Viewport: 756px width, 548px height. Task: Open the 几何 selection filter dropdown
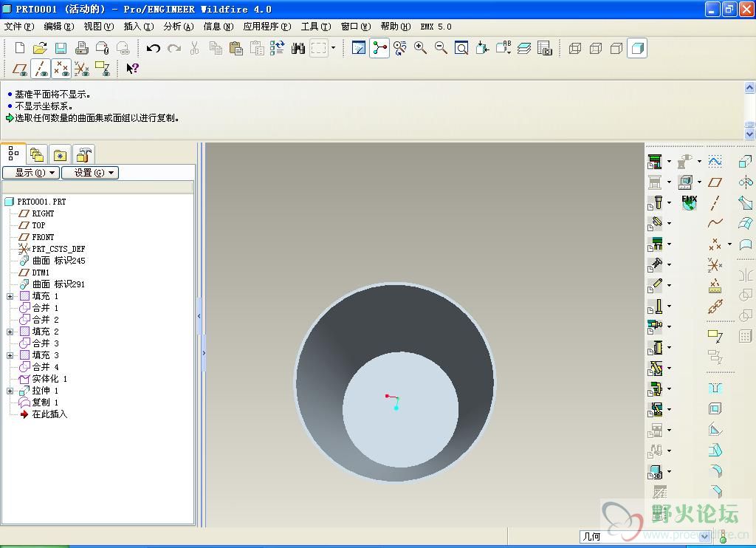click(704, 536)
